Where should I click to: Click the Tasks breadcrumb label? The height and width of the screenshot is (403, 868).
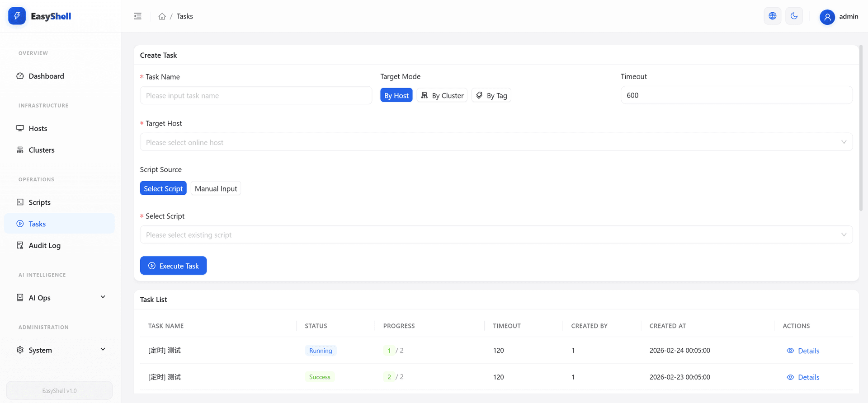[x=185, y=16]
